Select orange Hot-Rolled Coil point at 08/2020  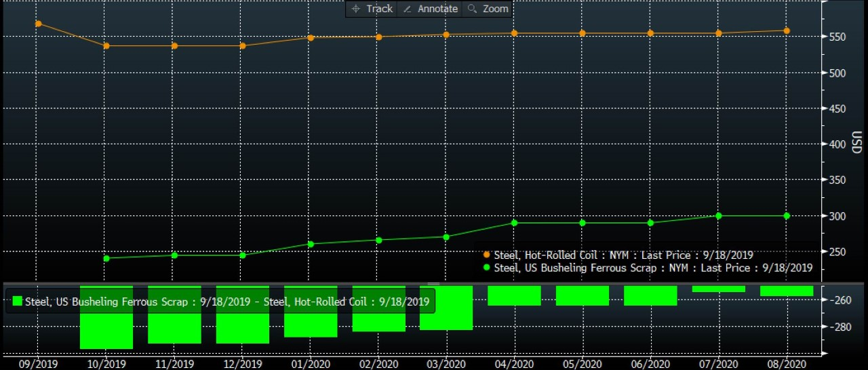[787, 30]
